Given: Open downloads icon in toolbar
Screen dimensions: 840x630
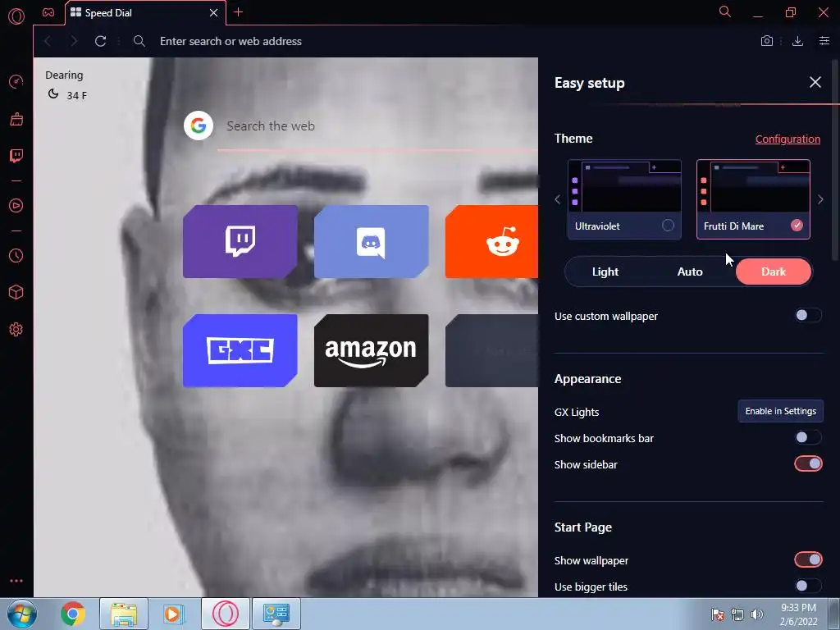Looking at the screenshot, I should click(797, 41).
